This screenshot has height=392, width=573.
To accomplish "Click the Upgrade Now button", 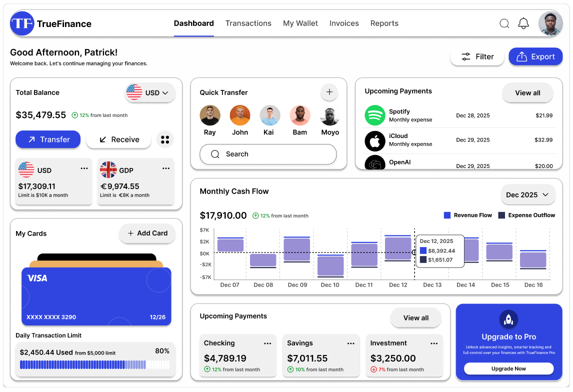I will pos(508,368).
